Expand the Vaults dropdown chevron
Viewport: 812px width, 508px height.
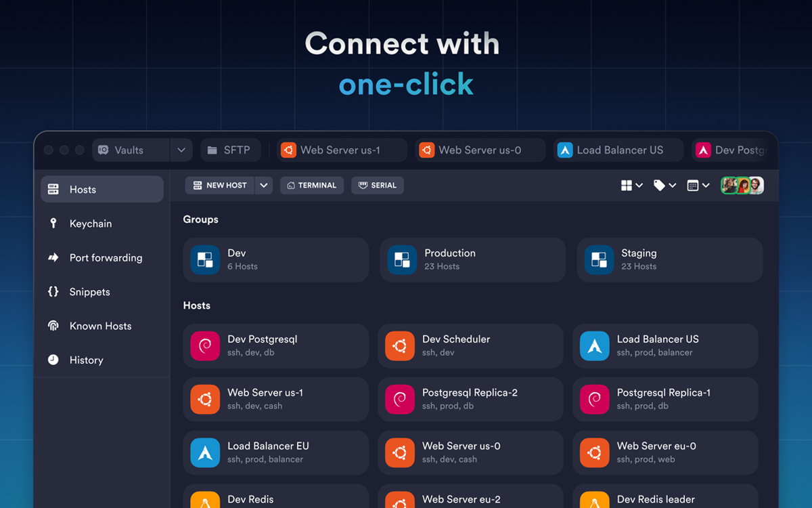pyautogui.click(x=181, y=150)
